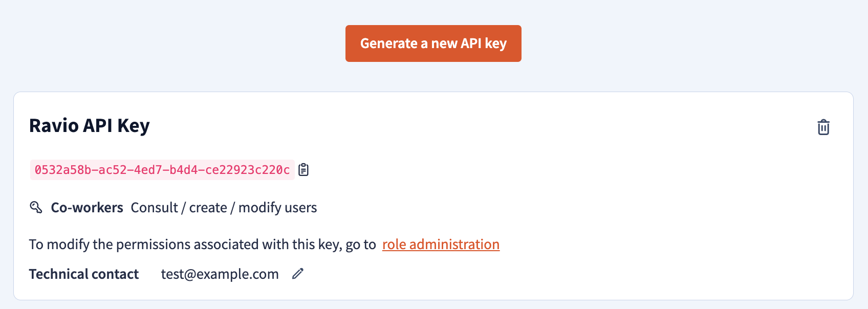Screen dimensions: 868x309
Task: Click the word create in permissions
Action: [208, 208]
